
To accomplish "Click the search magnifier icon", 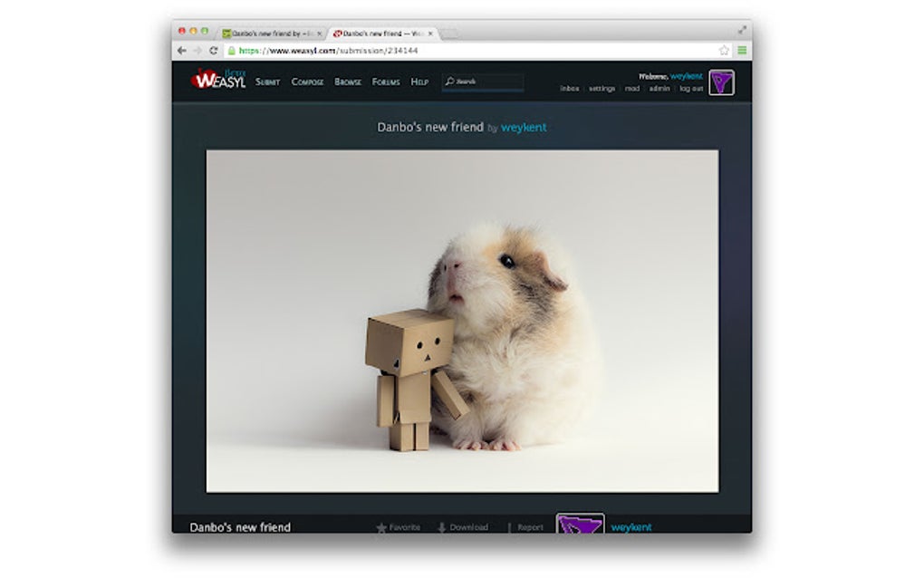I will pos(449,82).
